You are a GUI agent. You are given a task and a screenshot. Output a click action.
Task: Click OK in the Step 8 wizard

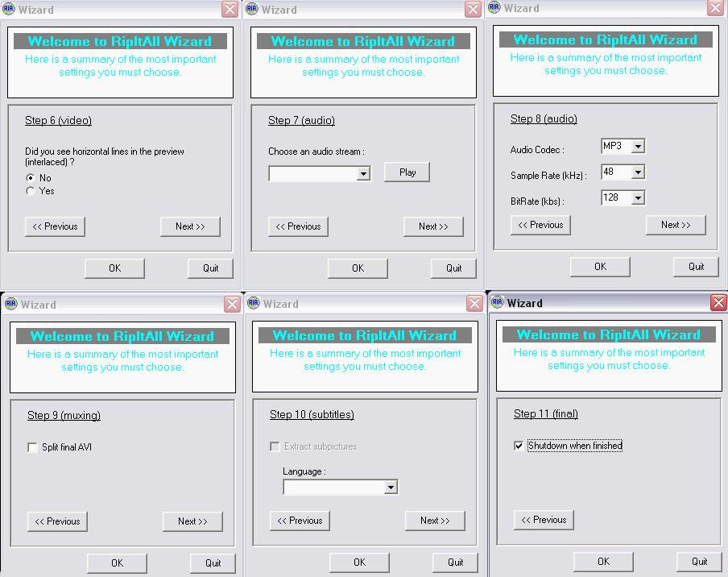(600, 267)
